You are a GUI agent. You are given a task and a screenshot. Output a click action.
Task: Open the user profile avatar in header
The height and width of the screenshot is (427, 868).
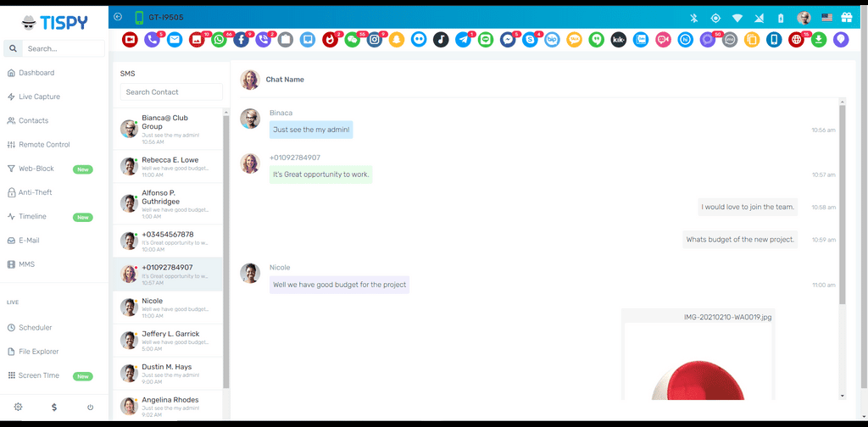click(x=804, y=18)
